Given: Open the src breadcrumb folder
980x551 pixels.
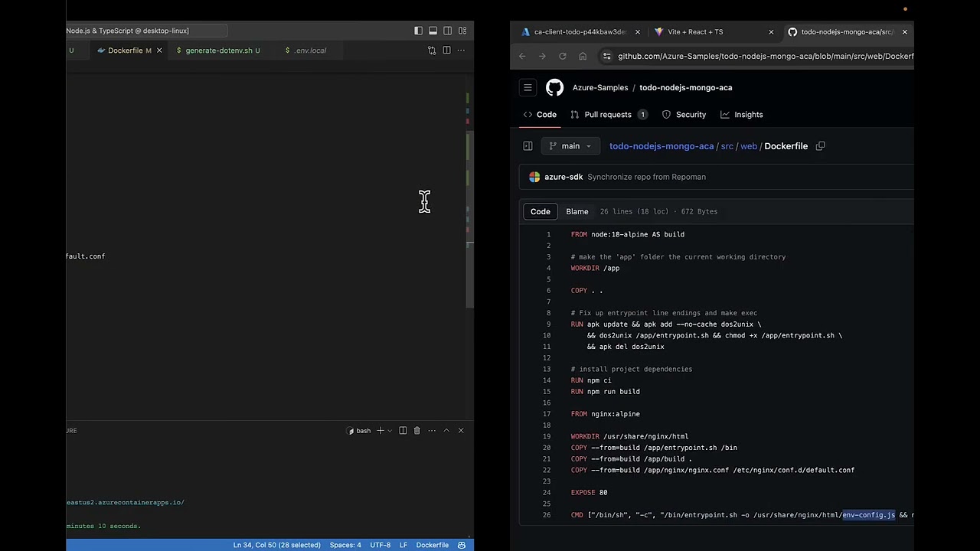Looking at the screenshot, I should point(727,146).
